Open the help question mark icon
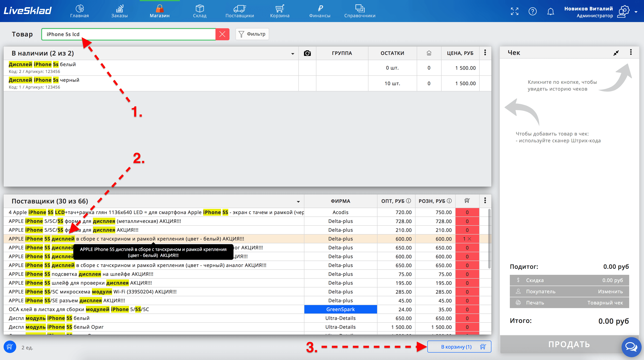 (532, 11)
